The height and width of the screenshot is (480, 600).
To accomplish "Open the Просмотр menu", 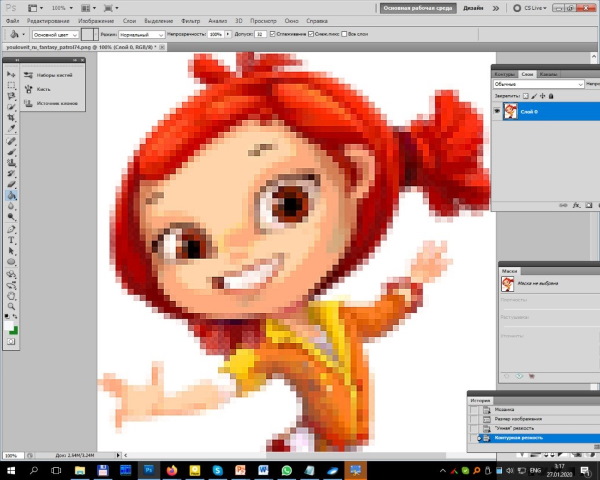I will 263,21.
